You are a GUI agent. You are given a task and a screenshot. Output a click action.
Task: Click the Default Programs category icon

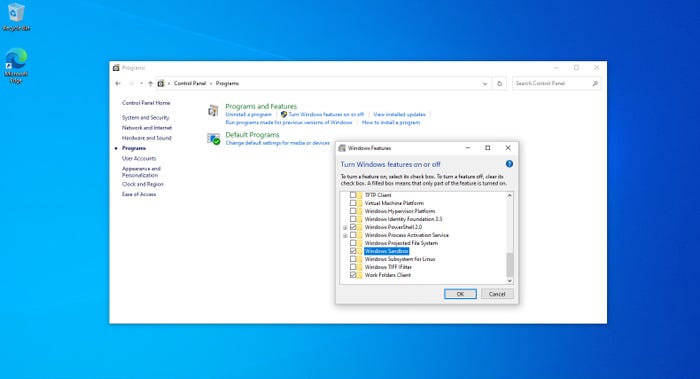click(213, 139)
